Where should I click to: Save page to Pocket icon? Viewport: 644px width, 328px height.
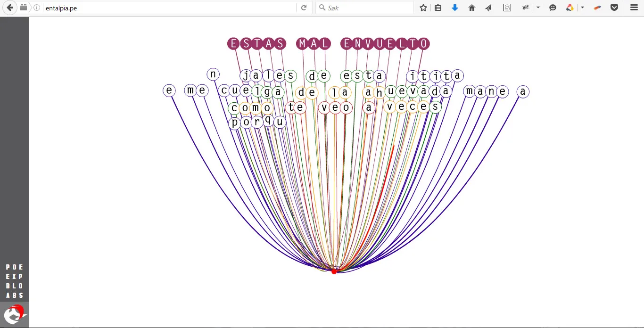point(614,8)
